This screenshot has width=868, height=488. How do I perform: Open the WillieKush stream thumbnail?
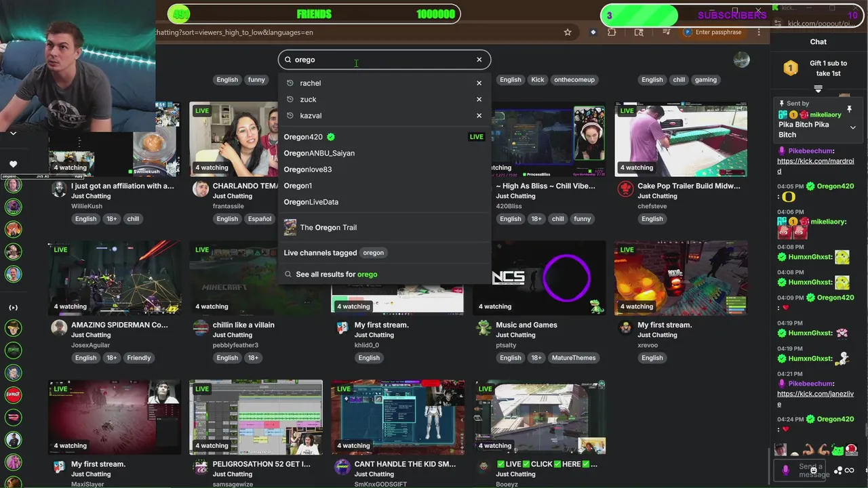click(x=114, y=140)
